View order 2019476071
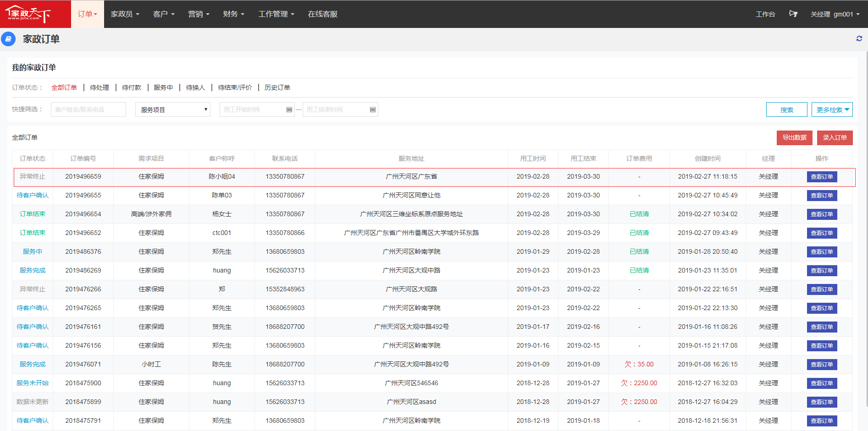Screen dimensions: 868x431 pos(822,365)
